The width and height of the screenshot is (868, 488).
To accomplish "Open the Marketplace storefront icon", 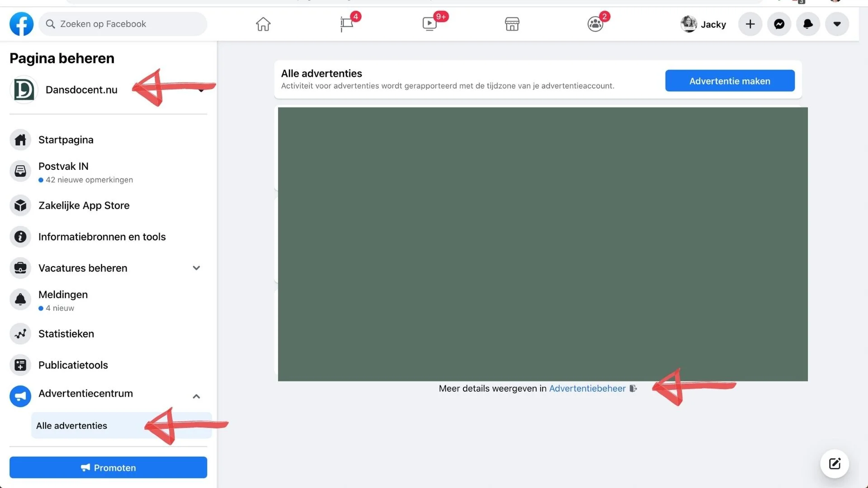I will [x=512, y=24].
